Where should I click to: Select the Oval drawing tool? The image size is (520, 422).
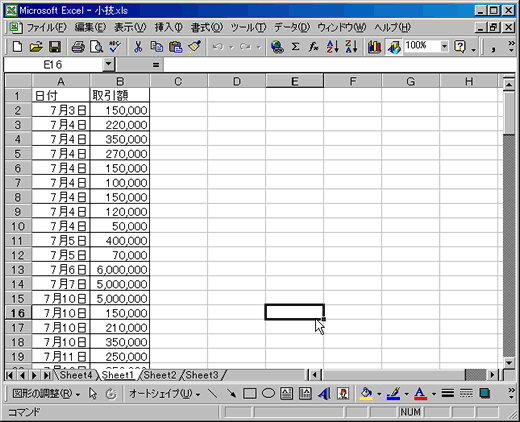coord(268,394)
